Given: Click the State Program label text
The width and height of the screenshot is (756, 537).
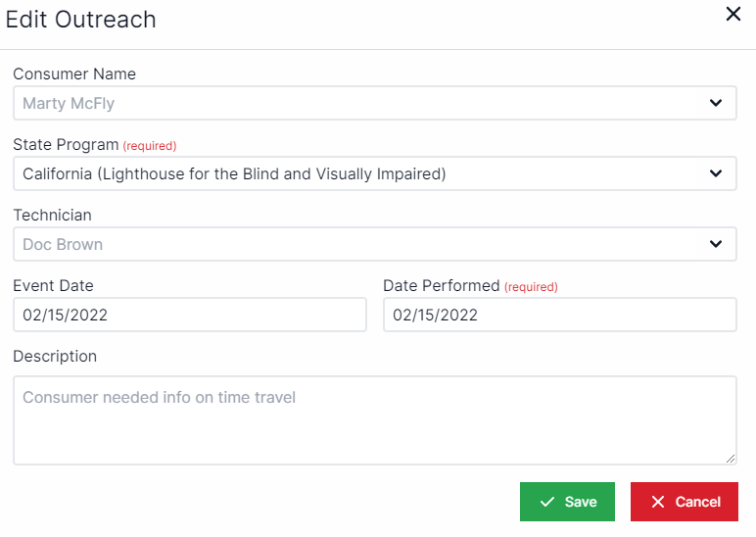Looking at the screenshot, I should coord(66,145).
